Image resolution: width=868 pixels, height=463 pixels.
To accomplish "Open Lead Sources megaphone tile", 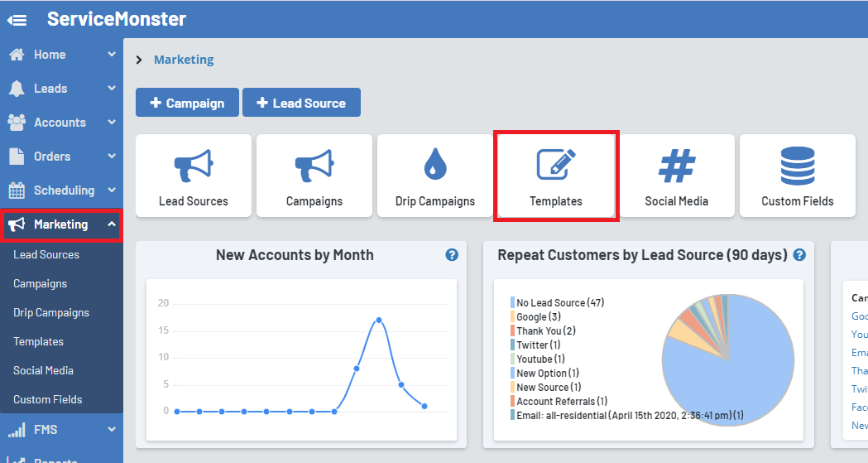I will point(194,176).
